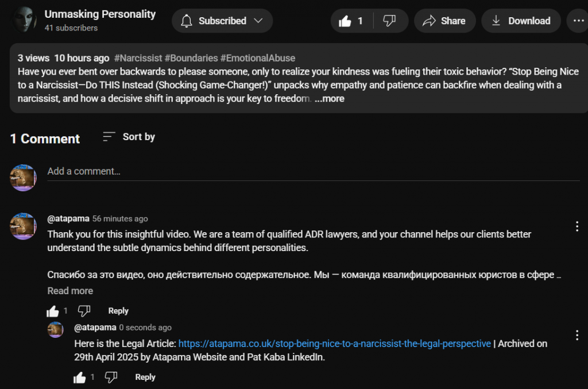The height and width of the screenshot is (389, 588).
Task: Reply to the first atapama comment
Action: [118, 311]
